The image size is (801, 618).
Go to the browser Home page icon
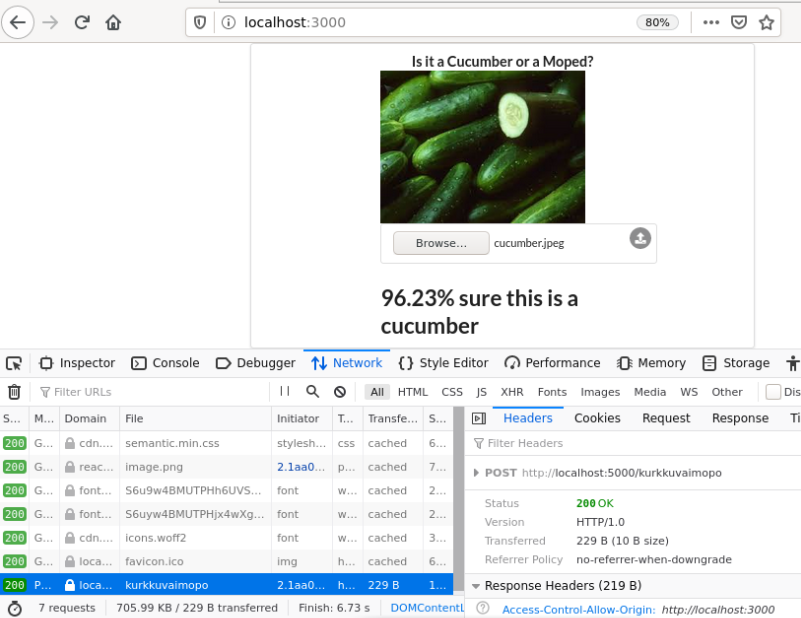113,22
